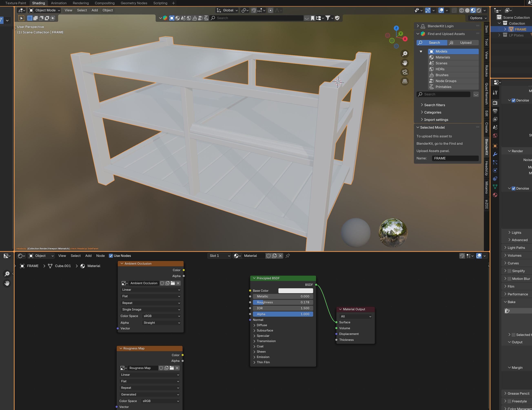The width and height of the screenshot is (532, 410).
Task: Pin the material with the pin icon
Action: pos(288,256)
